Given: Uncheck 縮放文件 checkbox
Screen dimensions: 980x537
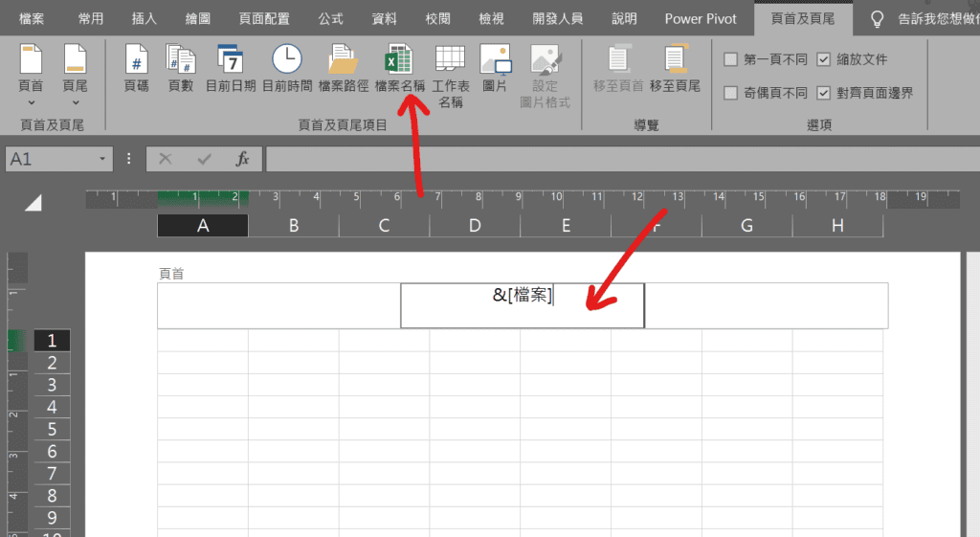Looking at the screenshot, I should pos(824,59).
